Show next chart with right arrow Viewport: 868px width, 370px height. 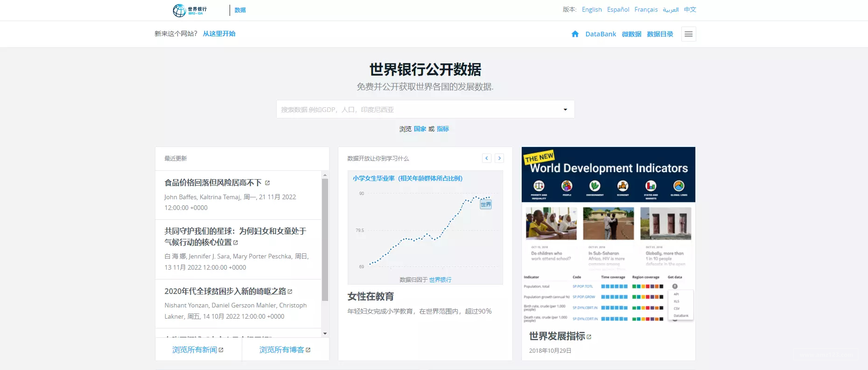(x=499, y=158)
